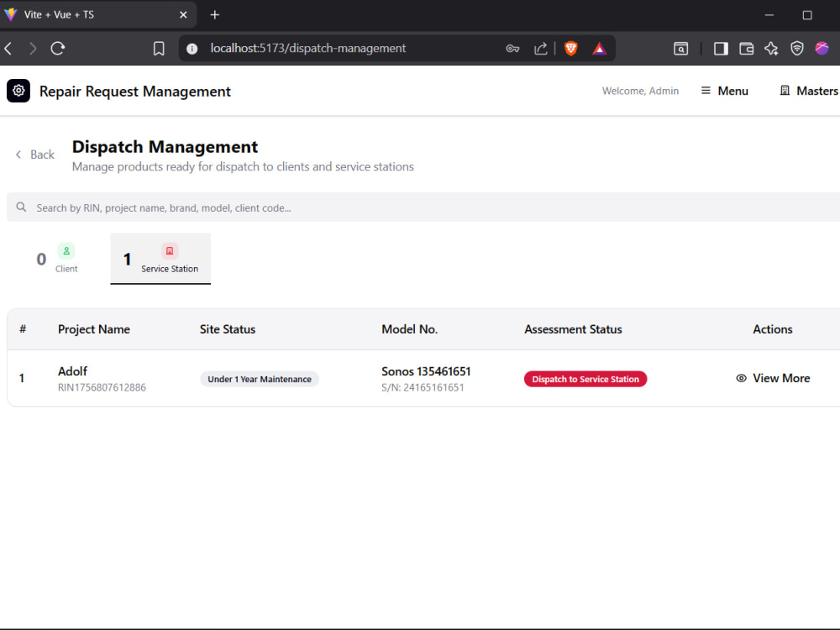Click the Site Status column header
Screen dimensions: 840x630
pyautogui.click(x=228, y=329)
